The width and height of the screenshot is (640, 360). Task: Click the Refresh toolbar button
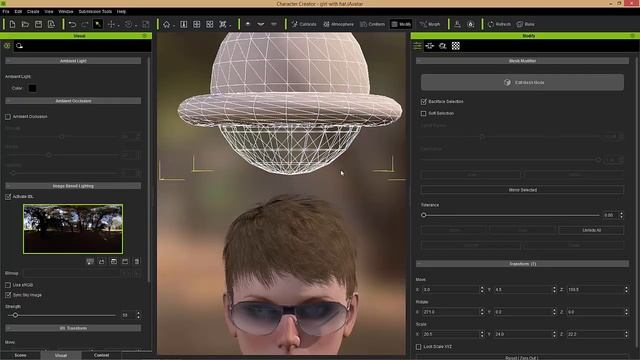point(499,24)
